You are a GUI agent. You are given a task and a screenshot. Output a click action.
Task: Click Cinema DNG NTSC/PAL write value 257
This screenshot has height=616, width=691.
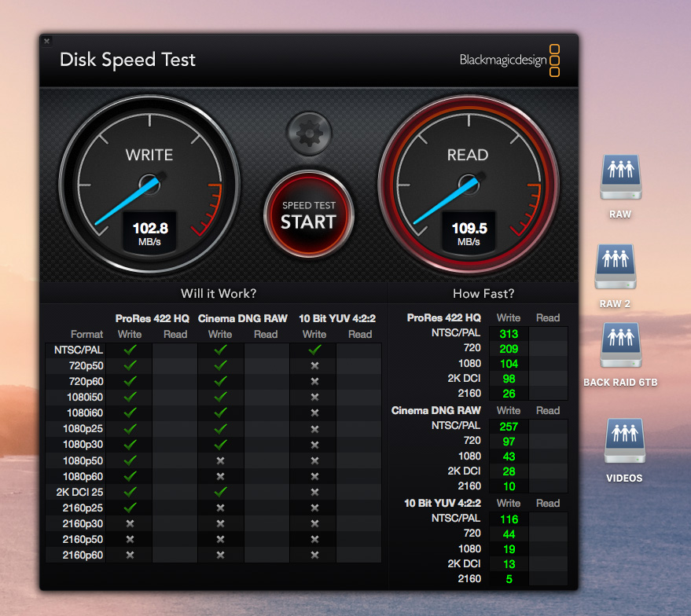pos(509,427)
